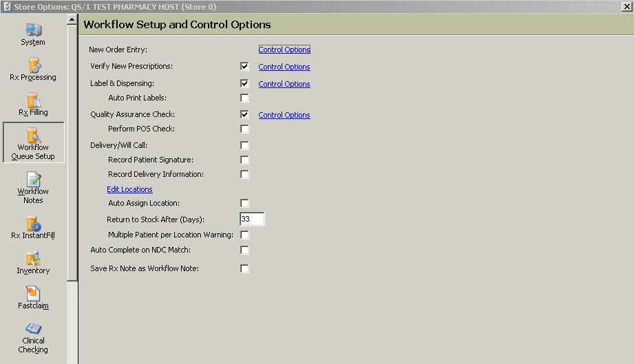Toggle Perform POS Check checkbox
634x364 pixels.
click(244, 129)
